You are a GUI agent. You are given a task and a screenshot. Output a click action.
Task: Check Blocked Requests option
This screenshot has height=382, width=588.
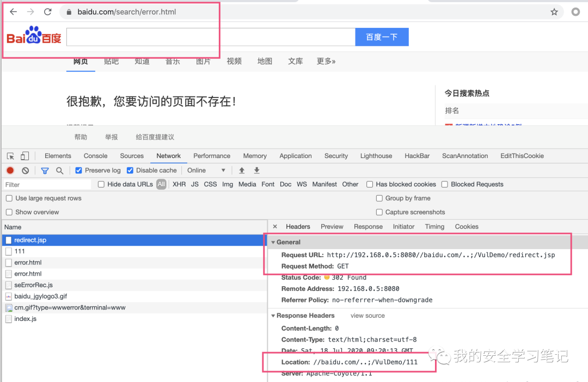click(x=444, y=184)
